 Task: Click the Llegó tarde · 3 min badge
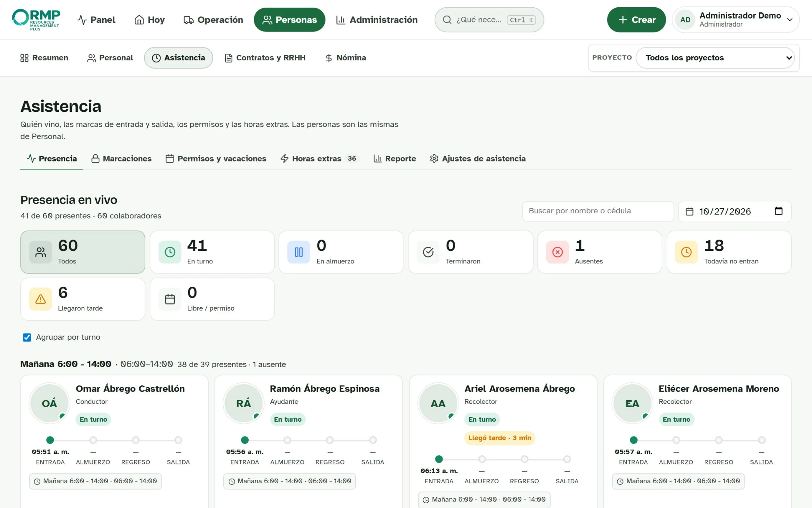click(x=500, y=438)
